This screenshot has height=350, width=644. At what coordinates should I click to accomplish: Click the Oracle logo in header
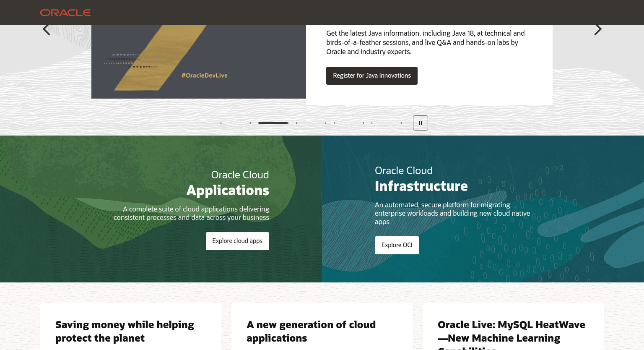65,13
